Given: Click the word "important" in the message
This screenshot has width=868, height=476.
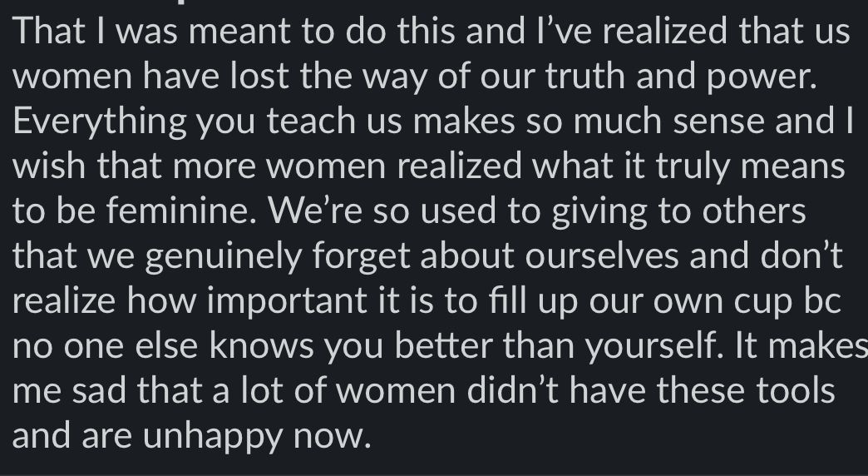Looking at the screenshot, I should click(x=288, y=302).
